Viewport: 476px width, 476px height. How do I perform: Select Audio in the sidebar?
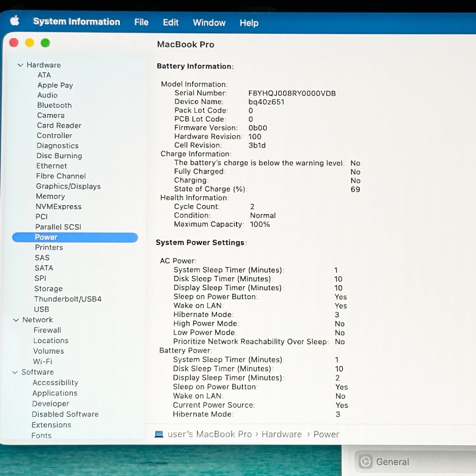(47, 95)
